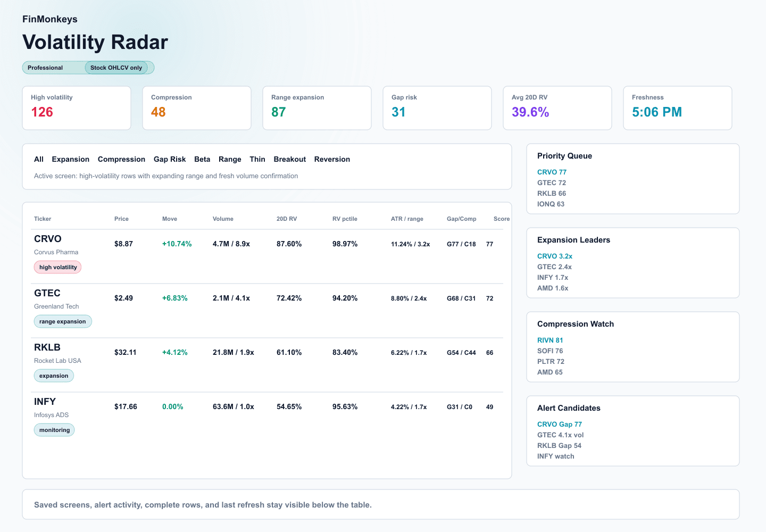Click the high volatility tag on CRVO

(57, 267)
